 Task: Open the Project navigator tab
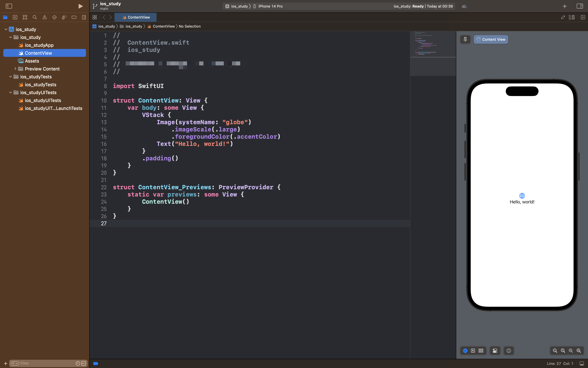click(5, 17)
